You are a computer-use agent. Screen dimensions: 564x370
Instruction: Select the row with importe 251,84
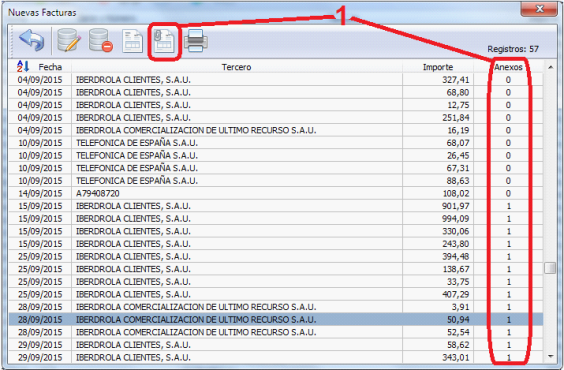pos(276,117)
